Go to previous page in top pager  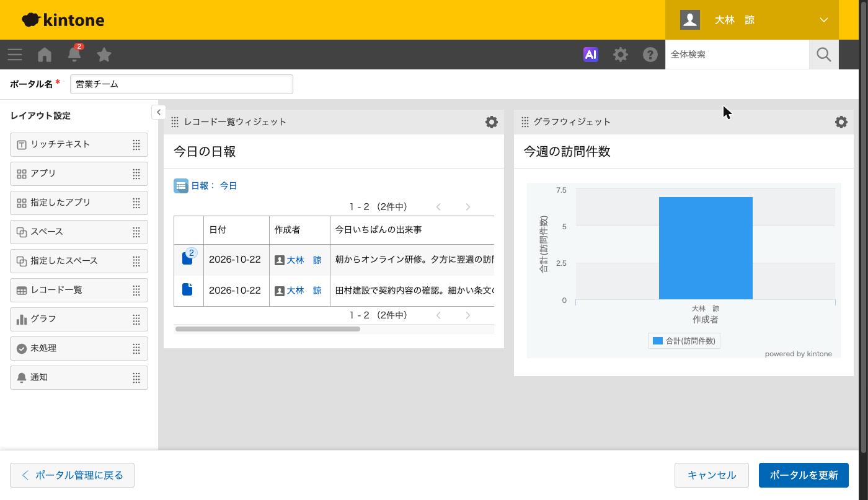pyautogui.click(x=438, y=207)
